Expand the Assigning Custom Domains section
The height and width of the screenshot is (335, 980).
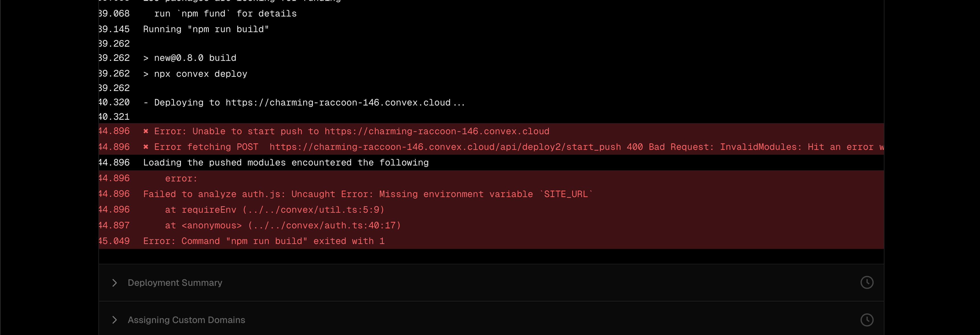tap(491, 320)
